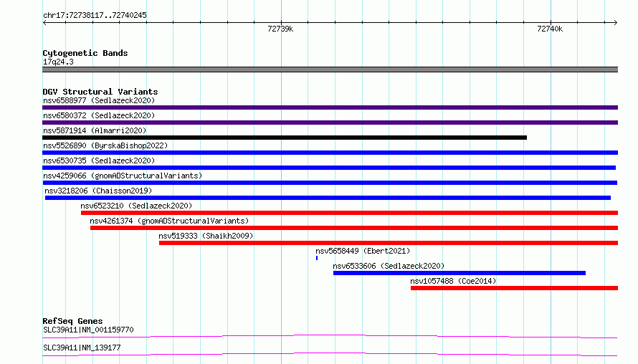638x364 pixels.
Task: Open variant nsv4261374 (gnomADStructuralVariants) label
Action: pos(169,221)
